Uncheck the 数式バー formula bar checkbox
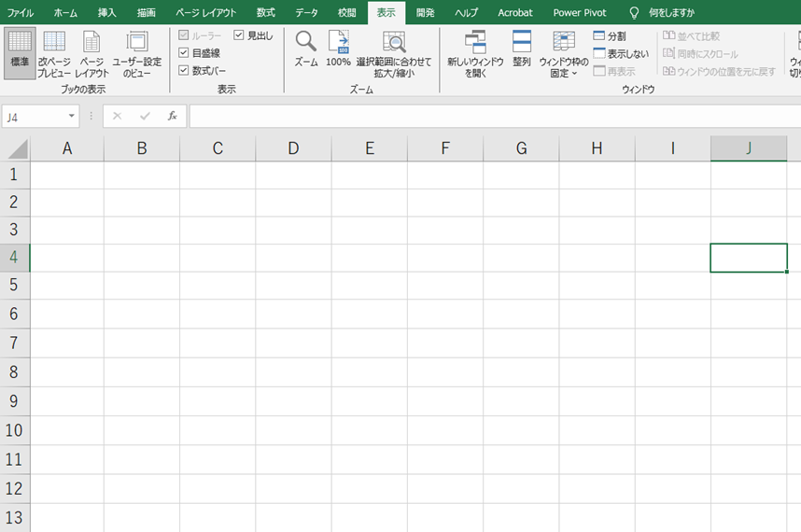Image resolution: width=801 pixels, height=532 pixels. [x=184, y=70]
